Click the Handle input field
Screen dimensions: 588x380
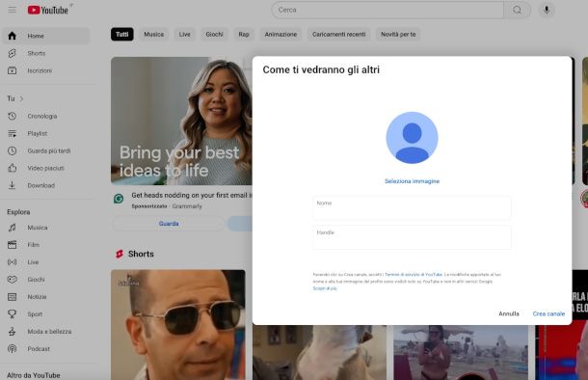412,237
